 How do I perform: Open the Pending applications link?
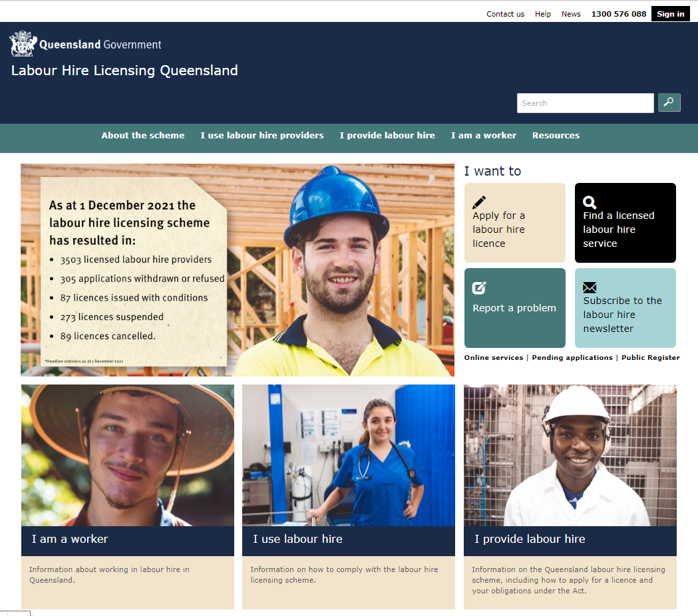point(572,358)
